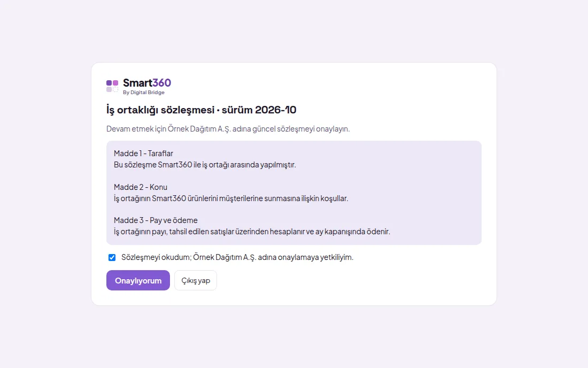This screenshot has height=368, width=588.
Task: Click the Smart360 logo icon
Action: click(112, 86)
